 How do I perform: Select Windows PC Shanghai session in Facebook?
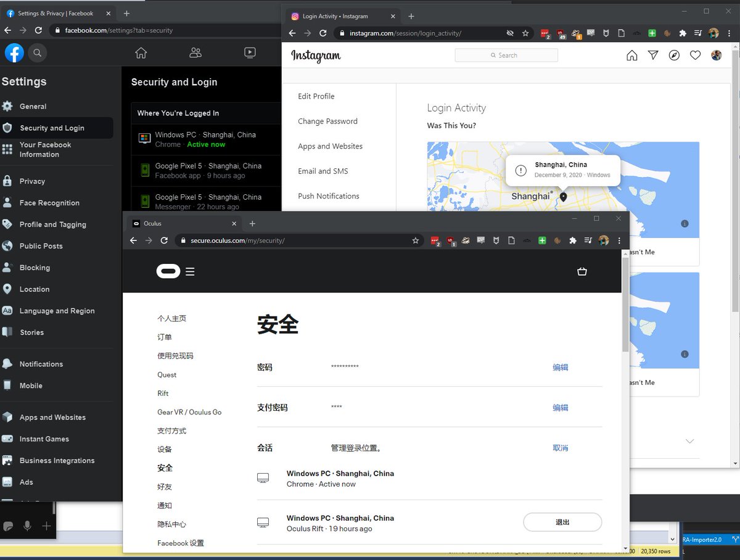pyautogui.click(x=206, y=139)
